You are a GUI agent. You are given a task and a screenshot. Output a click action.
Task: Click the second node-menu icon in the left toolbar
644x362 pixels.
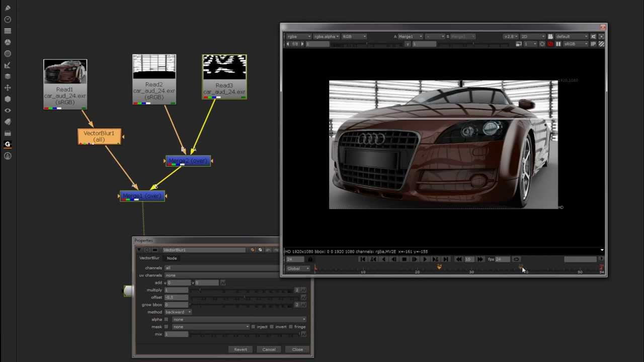click(8, 19)
